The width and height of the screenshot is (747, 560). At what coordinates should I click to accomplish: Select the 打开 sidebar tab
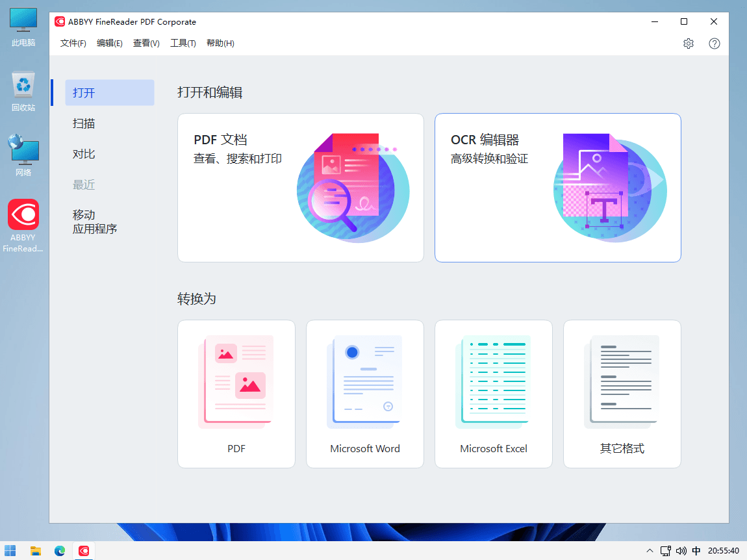[x=110, y=92]
